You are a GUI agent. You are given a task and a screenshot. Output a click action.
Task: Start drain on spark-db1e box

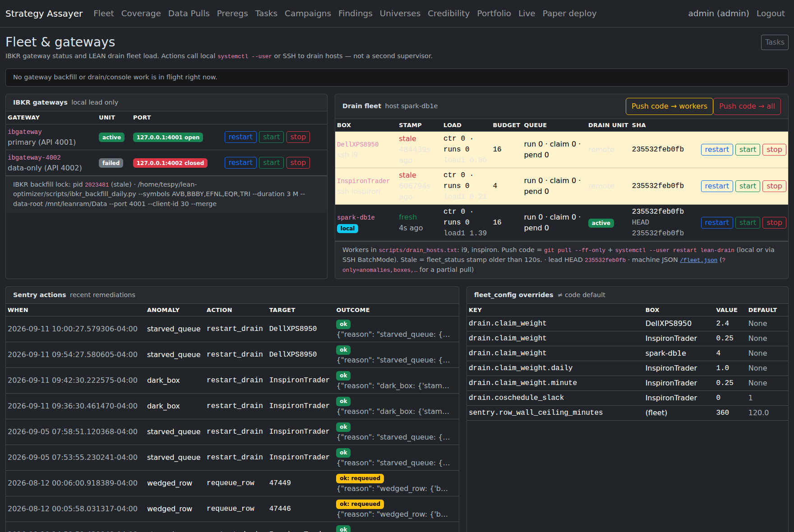click(x=748, y=223)
